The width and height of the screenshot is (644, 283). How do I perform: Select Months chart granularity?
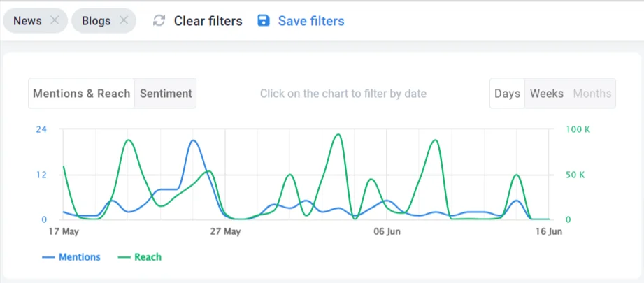pos(592,94)
